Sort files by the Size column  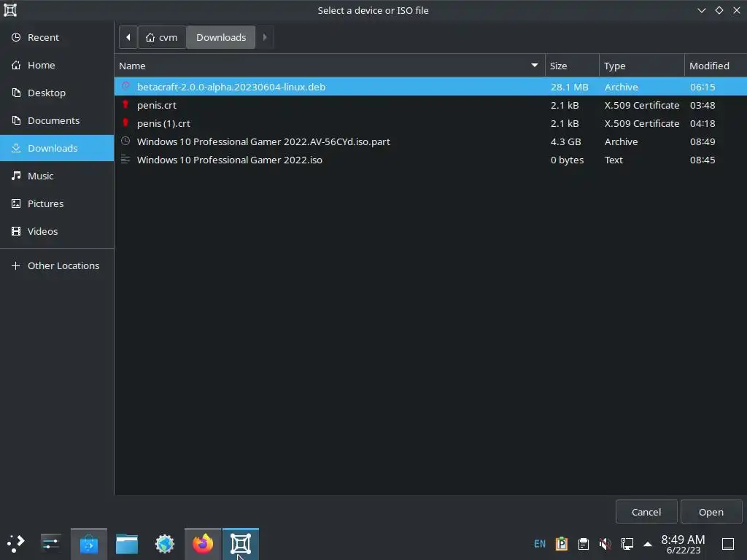(572, 66)
